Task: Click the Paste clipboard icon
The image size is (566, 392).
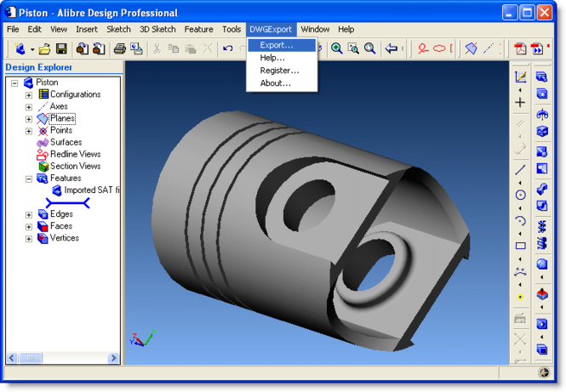Action: [191, 48]
